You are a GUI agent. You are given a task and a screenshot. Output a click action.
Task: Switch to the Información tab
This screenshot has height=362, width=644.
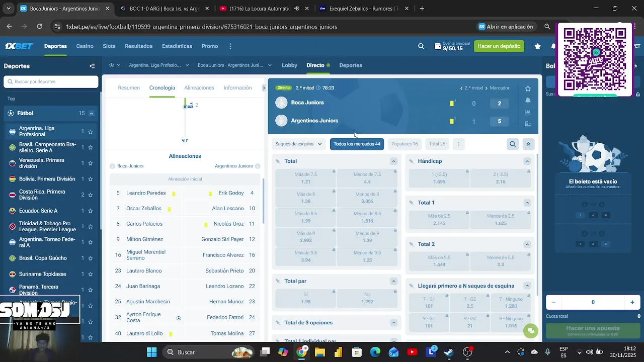237,88
